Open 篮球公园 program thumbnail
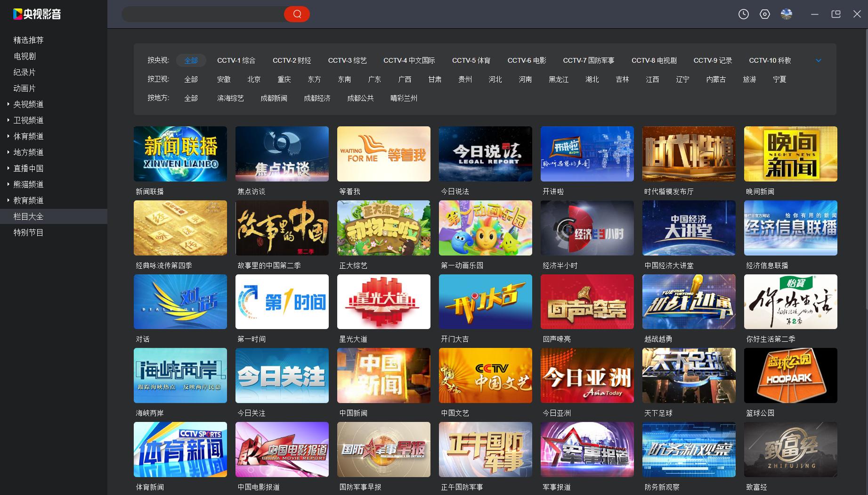868x495 pixels. click(x=791, y=375)
